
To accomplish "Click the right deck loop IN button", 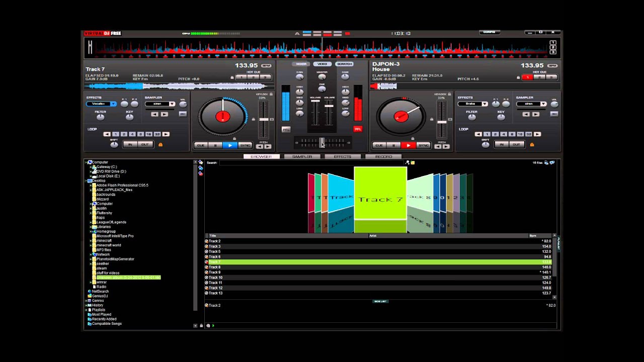I will click(x=501, y=145).
